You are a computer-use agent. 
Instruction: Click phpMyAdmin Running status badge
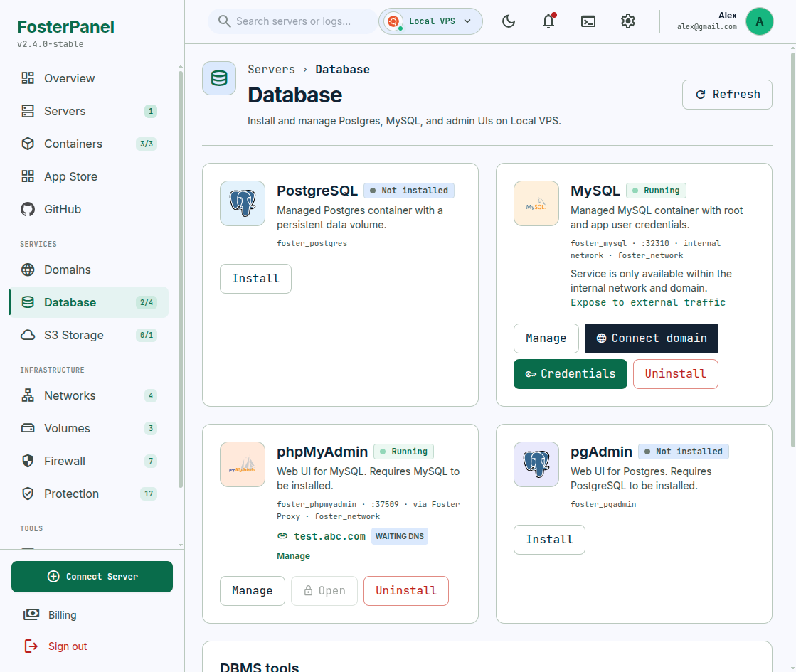tap(403, 452)
